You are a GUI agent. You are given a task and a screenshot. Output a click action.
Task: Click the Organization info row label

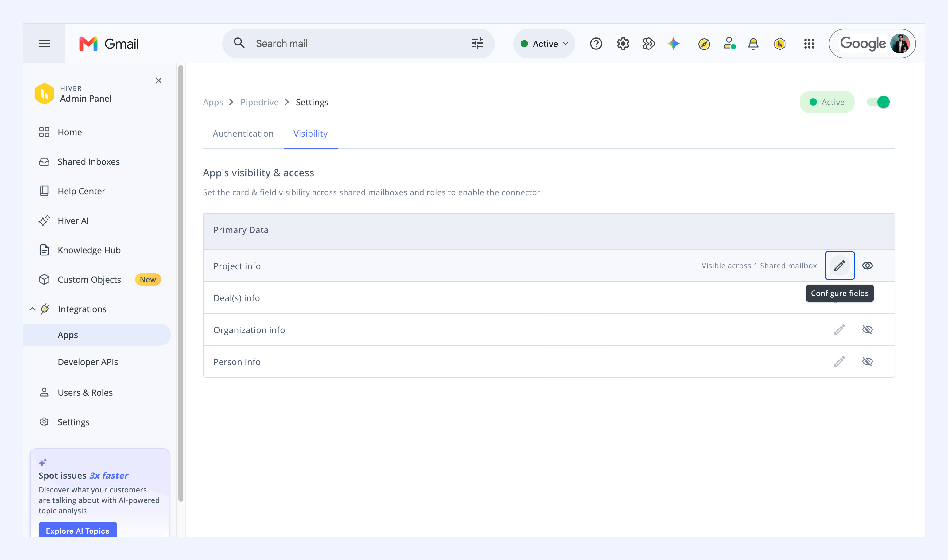click(249, 330)
